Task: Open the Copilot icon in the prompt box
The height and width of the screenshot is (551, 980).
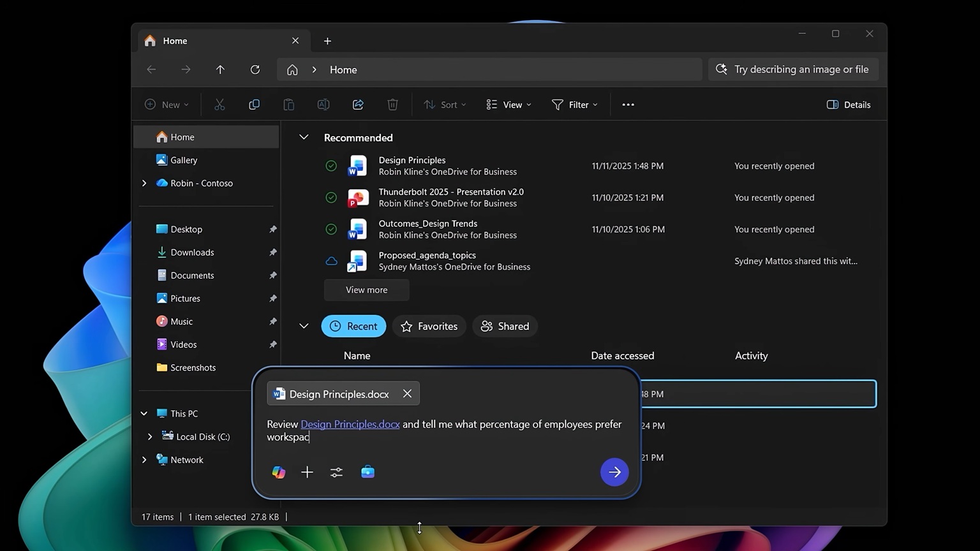Action: 278,472
